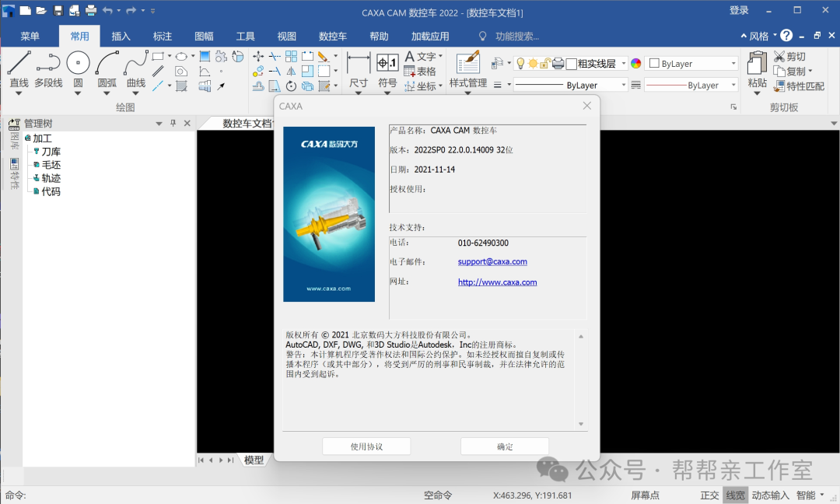The height and width of the screenshot is (504, 840).
Task: Switch to the 数控车 ribbon tab
Action: click(x=333, y=36)
